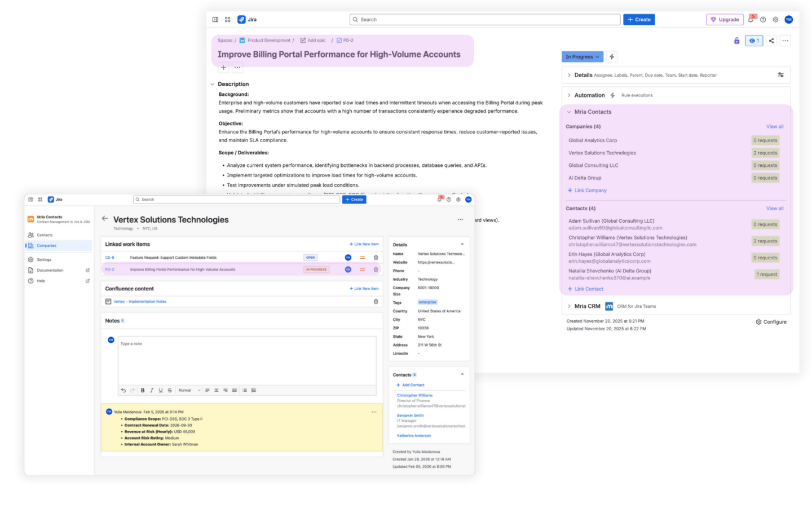812x508 pixels.
Task: Click the watch eye icon on the epic
Action: point(754,40)
